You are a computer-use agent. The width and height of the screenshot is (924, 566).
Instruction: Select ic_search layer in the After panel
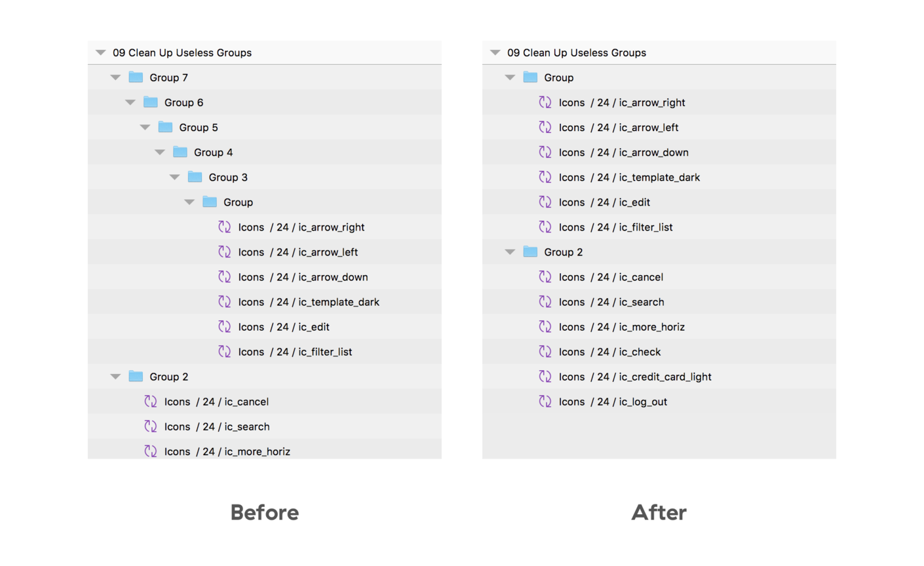(611, 302)
